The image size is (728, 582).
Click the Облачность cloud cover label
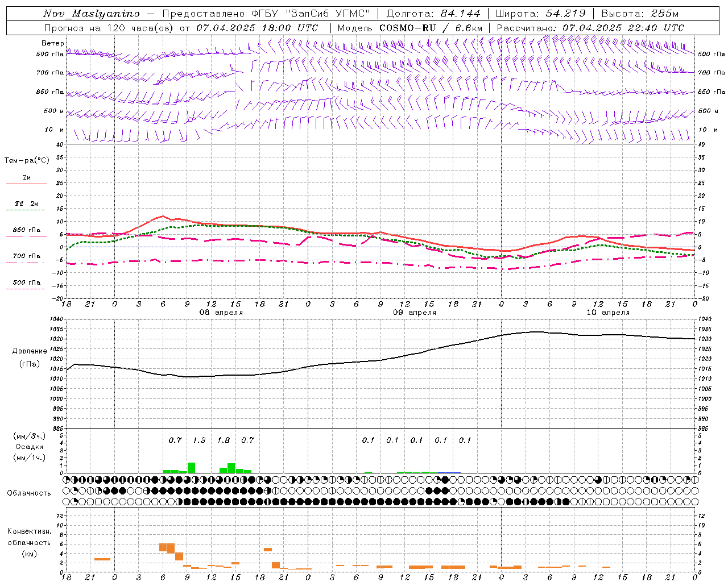[29, 493]
